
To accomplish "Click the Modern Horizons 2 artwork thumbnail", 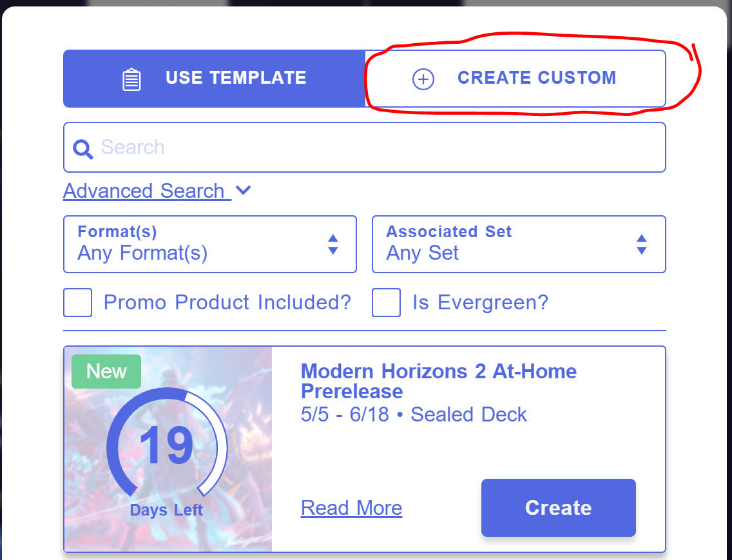I will point(168,449).
